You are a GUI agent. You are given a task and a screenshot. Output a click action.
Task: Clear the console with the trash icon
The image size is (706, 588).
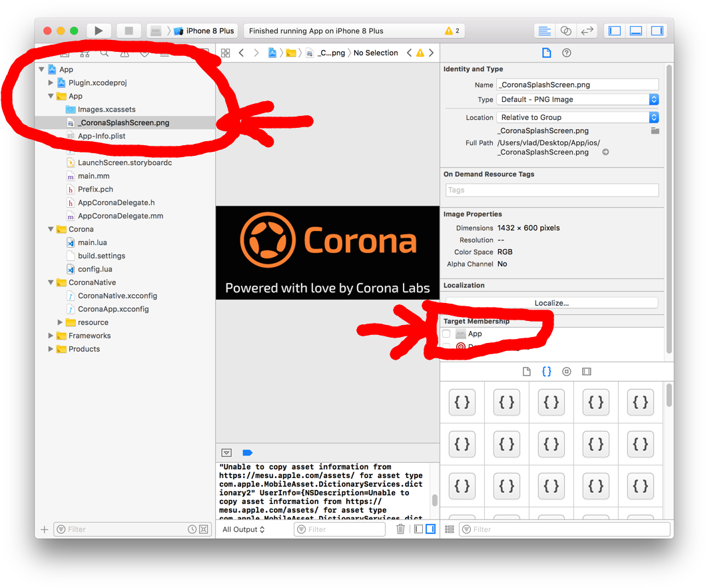[400, 529]
